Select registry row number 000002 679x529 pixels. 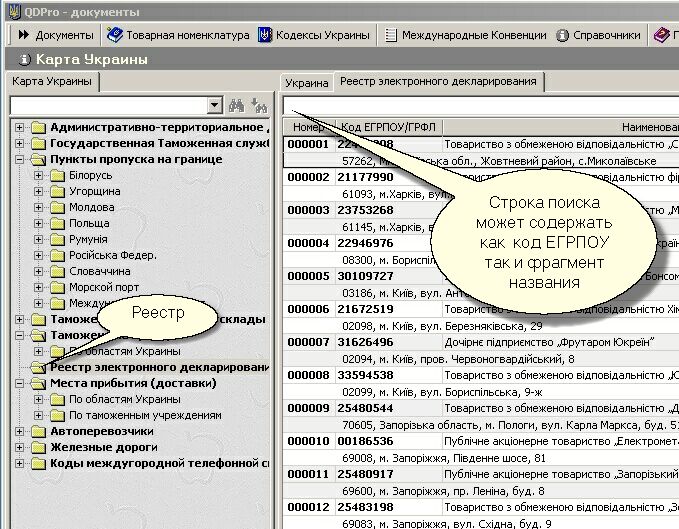pyautogui.click(x=308, y=177)
